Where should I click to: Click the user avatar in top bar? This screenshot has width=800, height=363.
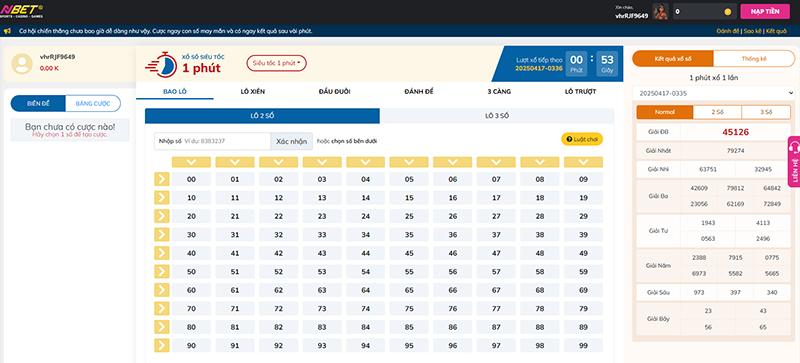pyautogui.click(x=660, y=11)
